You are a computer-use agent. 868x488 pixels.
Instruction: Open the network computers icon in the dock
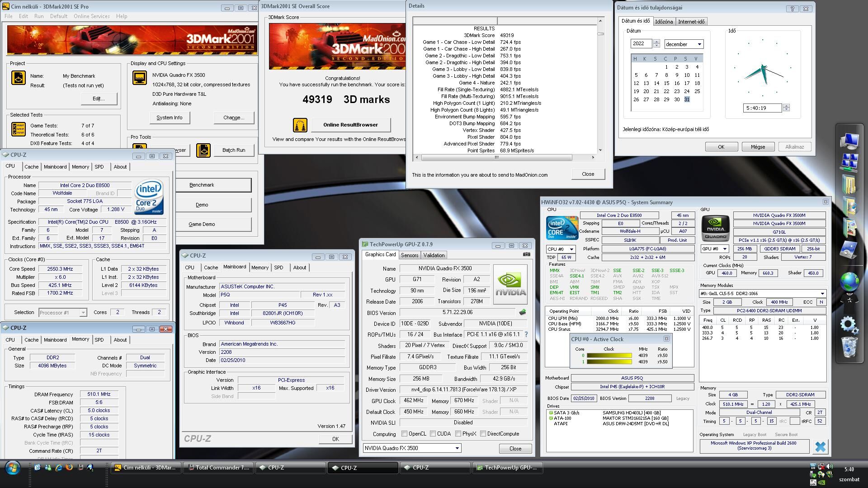[849, 163]
